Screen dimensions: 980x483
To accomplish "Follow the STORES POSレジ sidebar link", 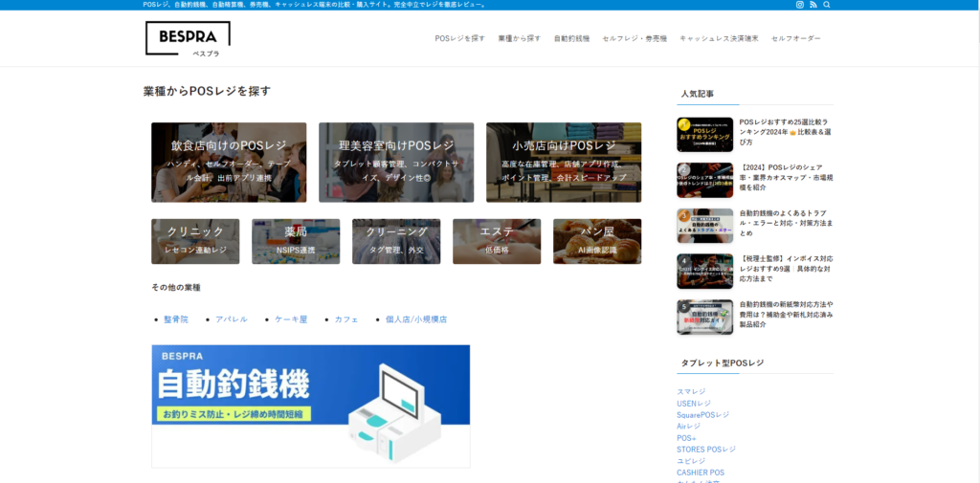I will [x=706, y=449].
